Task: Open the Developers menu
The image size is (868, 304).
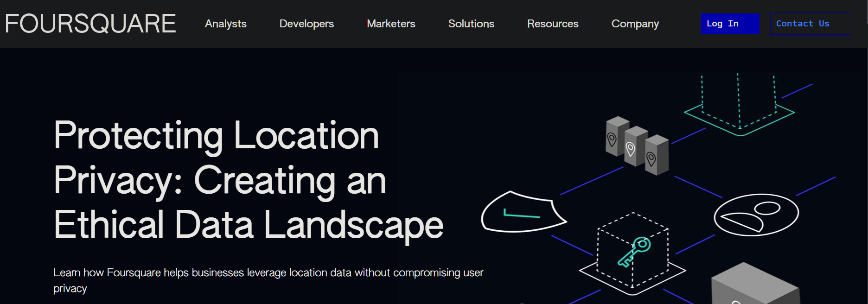Action: (306, 24)
